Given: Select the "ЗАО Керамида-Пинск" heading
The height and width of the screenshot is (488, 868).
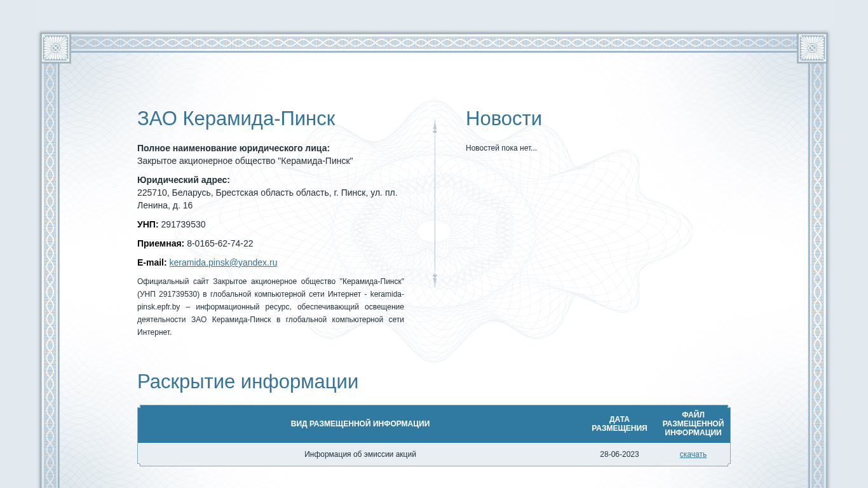Looking at the screenshot, I should tap(236, 119).
